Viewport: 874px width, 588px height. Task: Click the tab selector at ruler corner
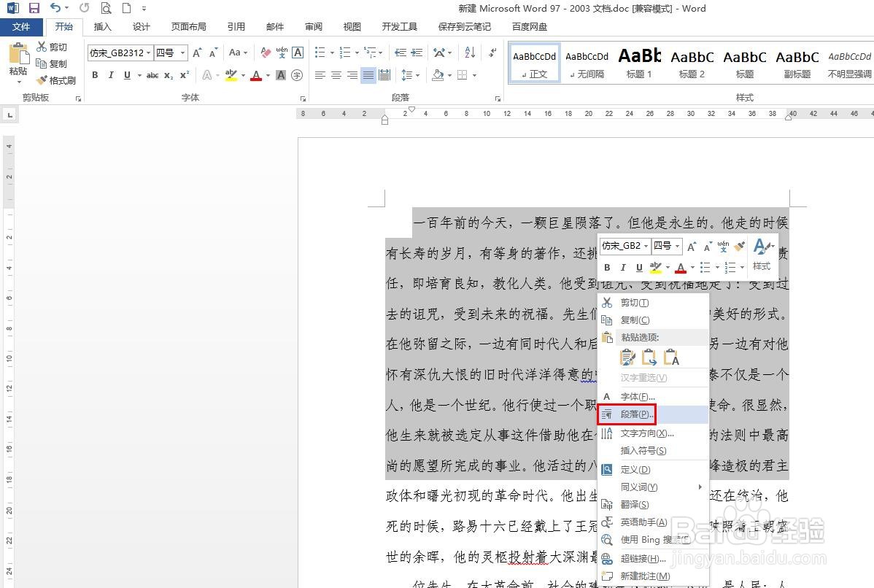click(x=9, y=115)
